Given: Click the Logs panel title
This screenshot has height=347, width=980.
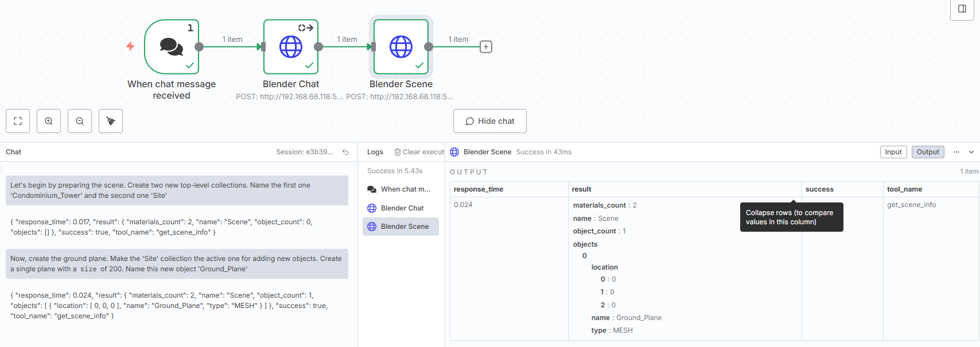Looking at the screenshot, I should click(x=375, y=152).
